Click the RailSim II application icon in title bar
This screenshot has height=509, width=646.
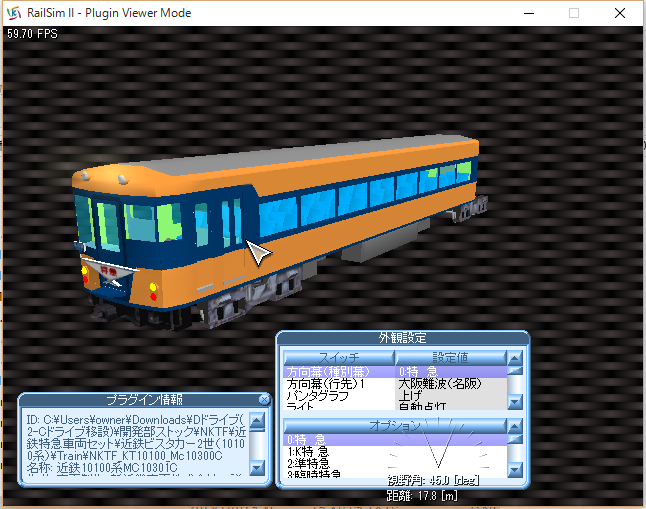pos(14,13)
